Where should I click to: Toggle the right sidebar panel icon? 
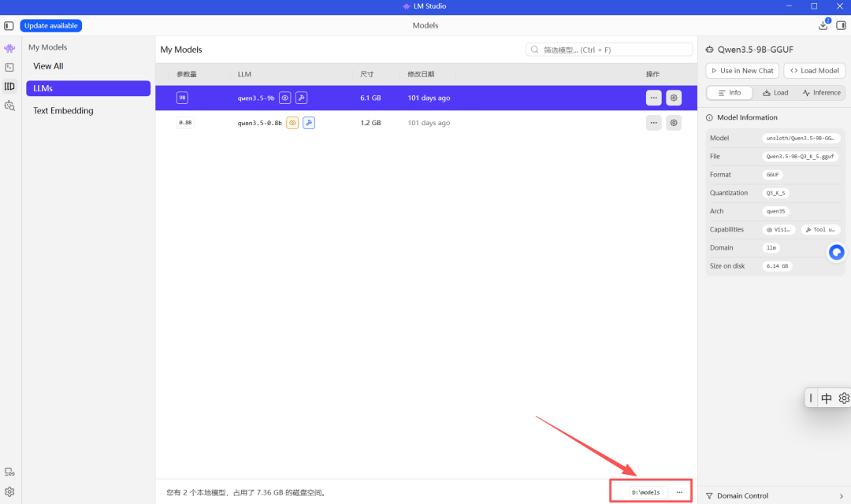pyautogui.click(x=842, y=25)
